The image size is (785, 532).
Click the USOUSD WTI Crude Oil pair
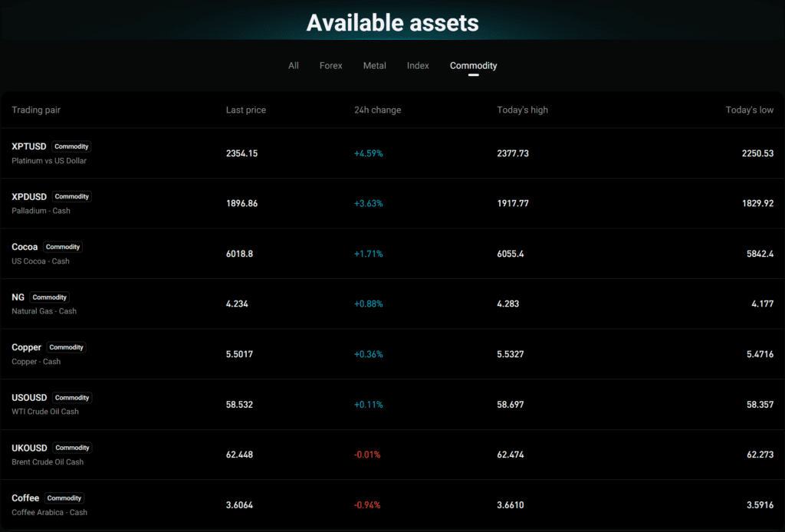[29, 398]
